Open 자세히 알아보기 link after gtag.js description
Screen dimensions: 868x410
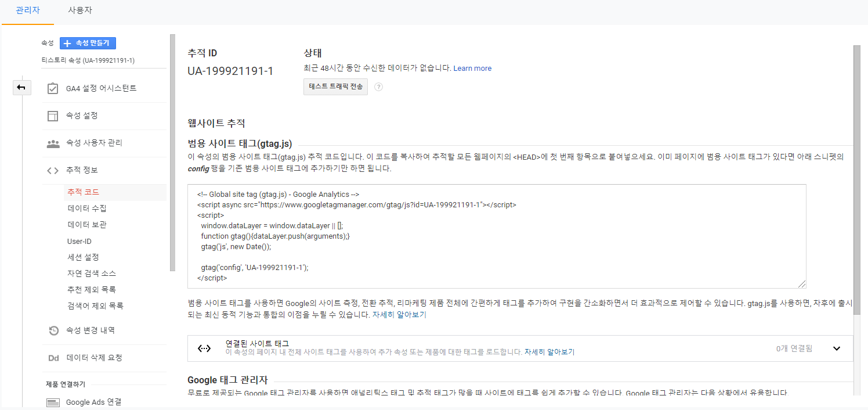[399, 315]
